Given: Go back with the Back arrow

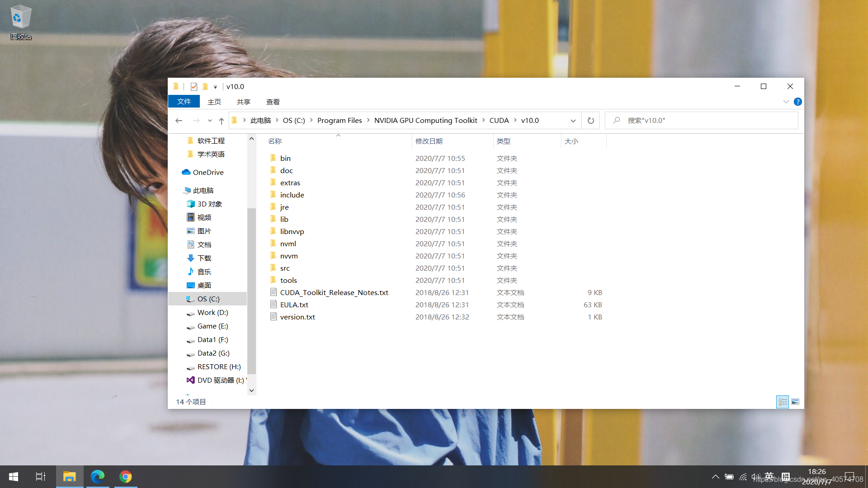Looking at the screenshot, I should [x=179, y=121].
